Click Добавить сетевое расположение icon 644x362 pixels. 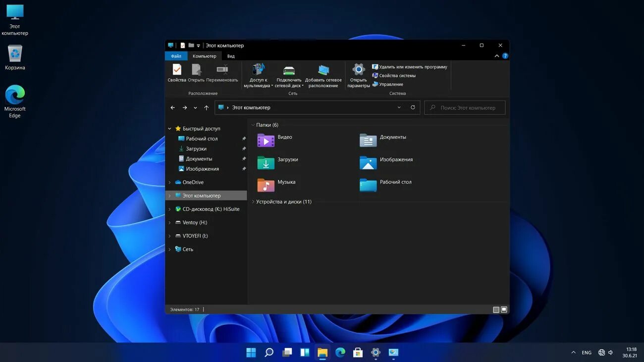[323, 70]
